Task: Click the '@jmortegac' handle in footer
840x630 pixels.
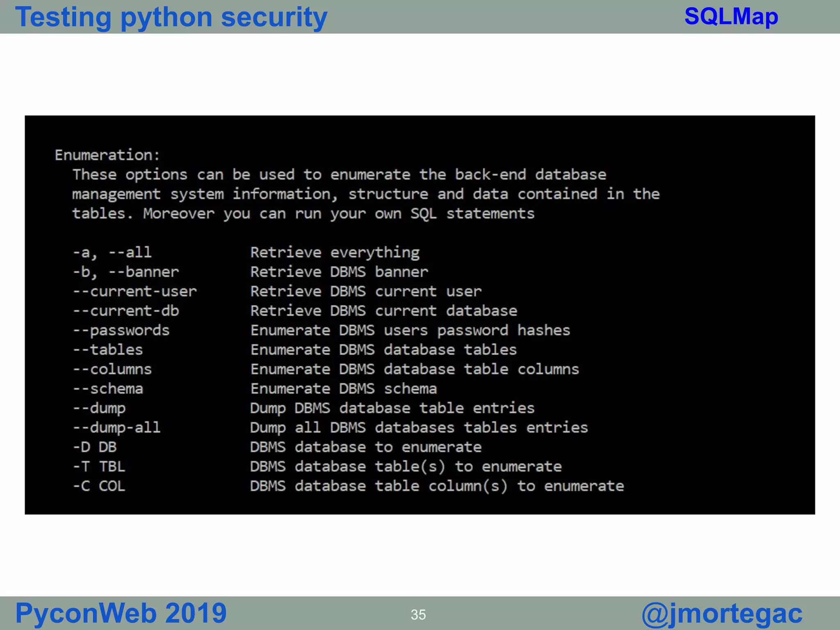Action: pyautogui.click(x=722, y=614)
